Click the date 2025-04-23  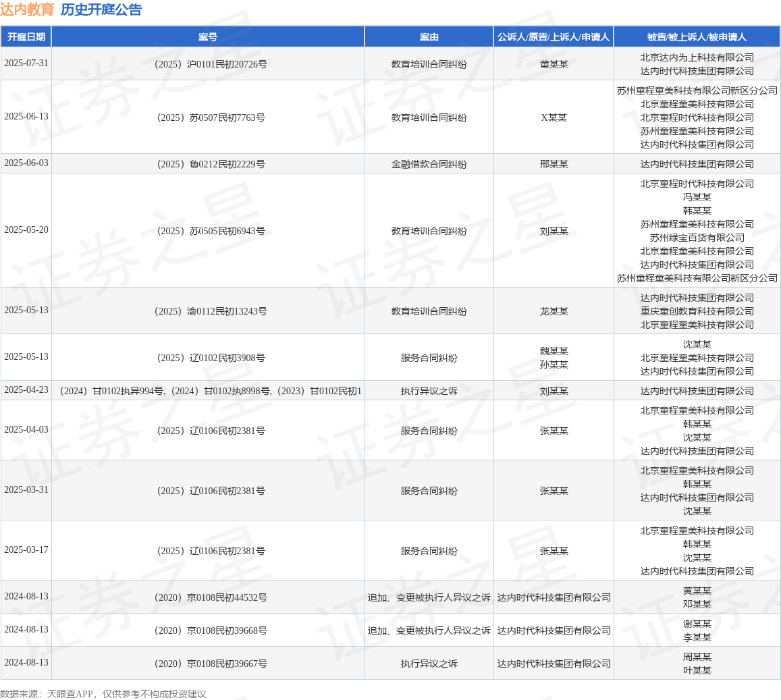(x=26, y=389)
